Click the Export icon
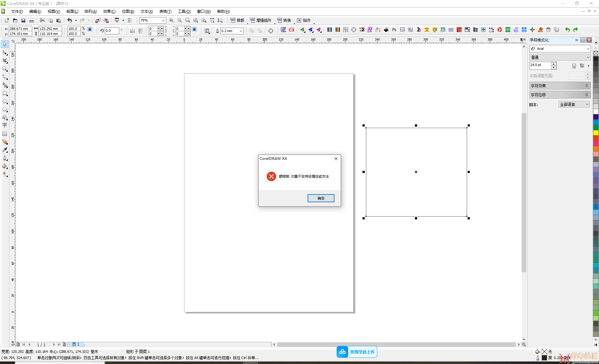The image size is (599, 364). (x=106, y=20)
